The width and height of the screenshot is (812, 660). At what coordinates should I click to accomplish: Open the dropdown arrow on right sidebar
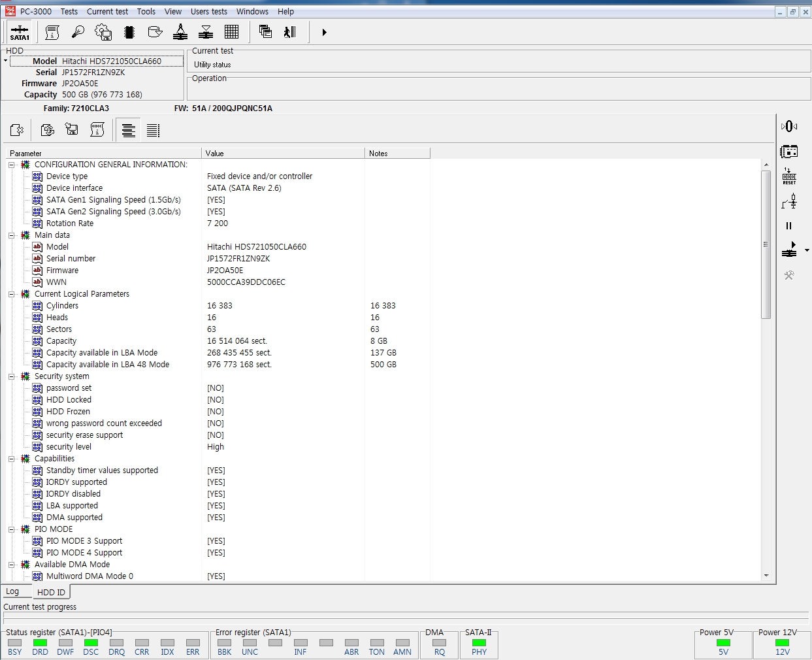(807, 250)
